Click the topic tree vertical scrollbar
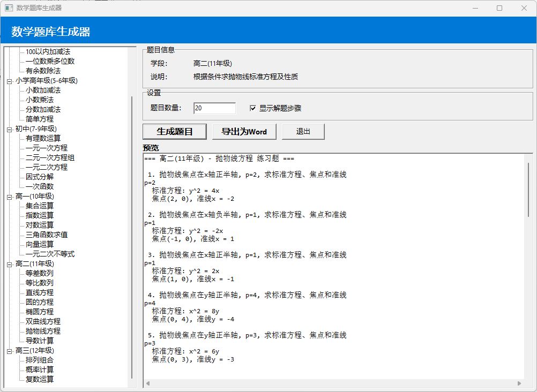The width and height of the screenshot is (537, 392). coord(132,237)
